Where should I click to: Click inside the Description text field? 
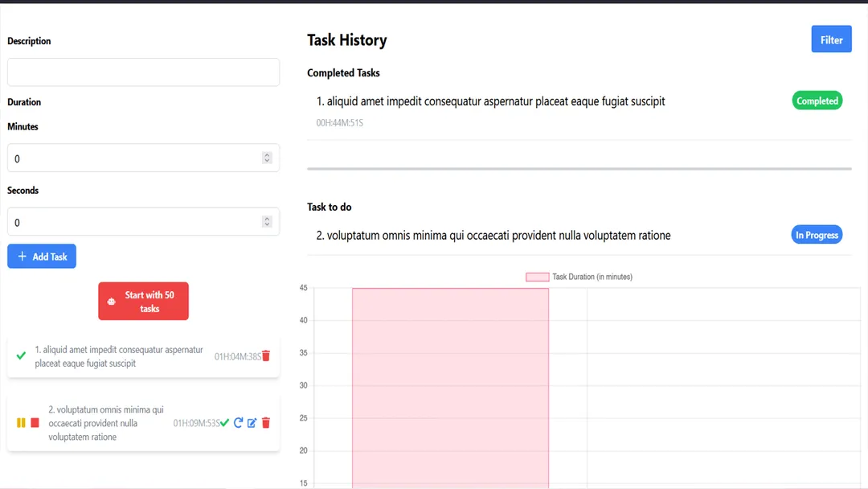(x=143, y=72)
